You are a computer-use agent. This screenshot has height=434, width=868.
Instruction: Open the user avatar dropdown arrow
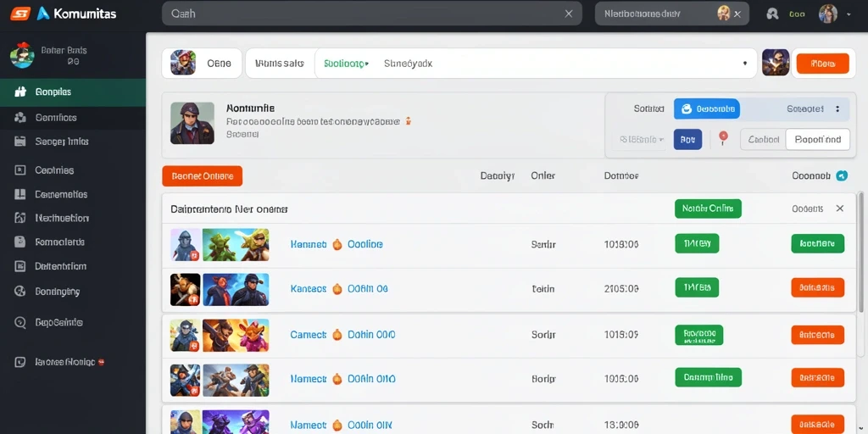click(x=848, y=14)
